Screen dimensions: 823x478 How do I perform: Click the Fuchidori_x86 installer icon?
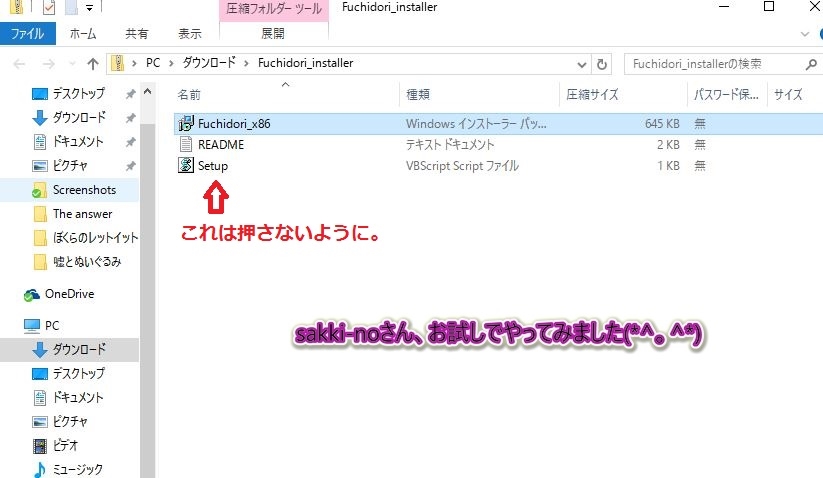point(186,124)
